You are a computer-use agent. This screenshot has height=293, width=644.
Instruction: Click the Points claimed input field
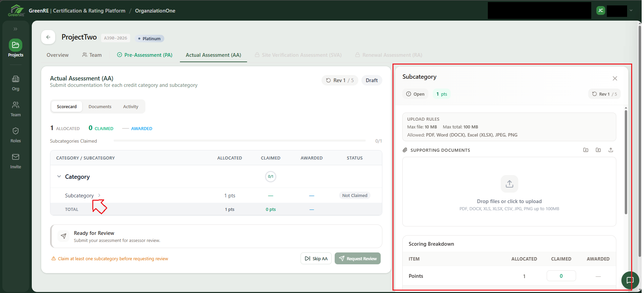pos(561,276)
